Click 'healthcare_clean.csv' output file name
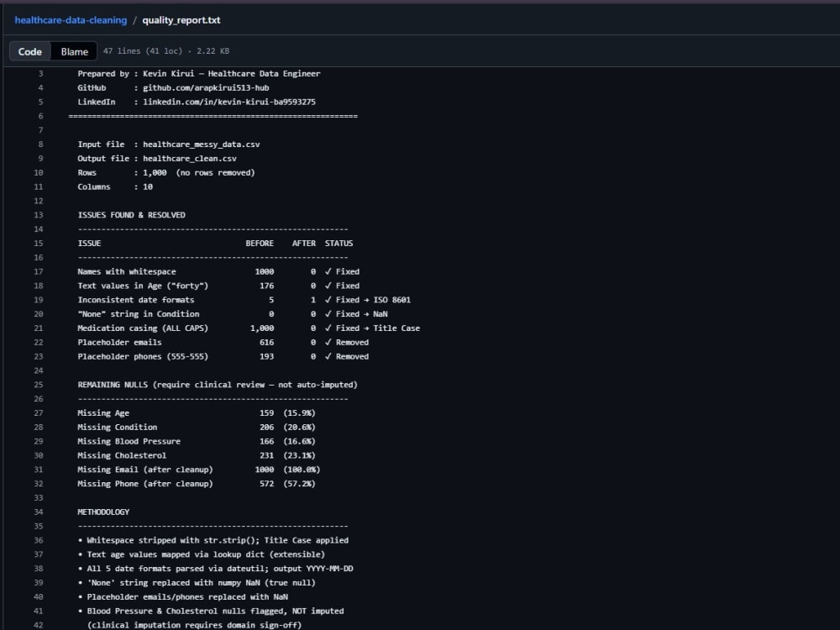The image size is (840, 630). (190, 159)
